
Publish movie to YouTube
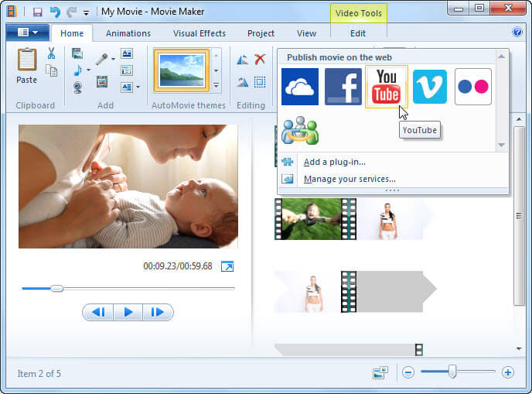click(x=386, y=87)
